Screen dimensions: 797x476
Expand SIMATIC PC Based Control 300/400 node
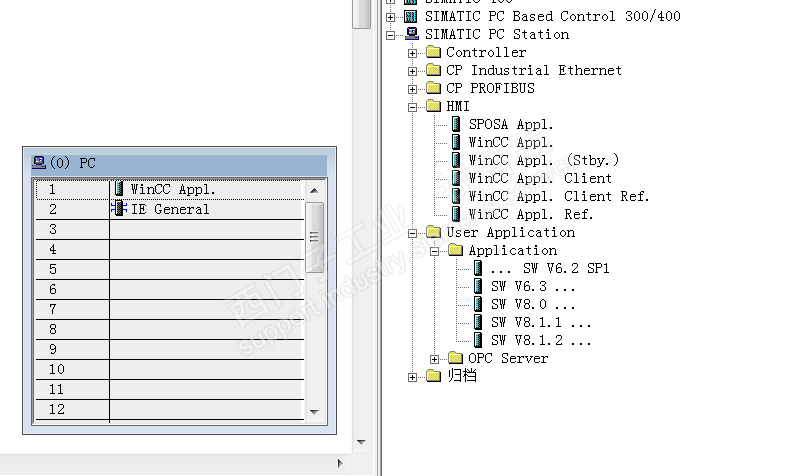pos(390,17)
